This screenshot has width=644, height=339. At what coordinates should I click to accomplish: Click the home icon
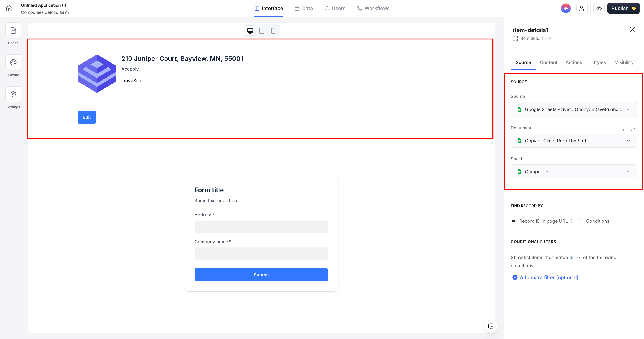point(9,8)
